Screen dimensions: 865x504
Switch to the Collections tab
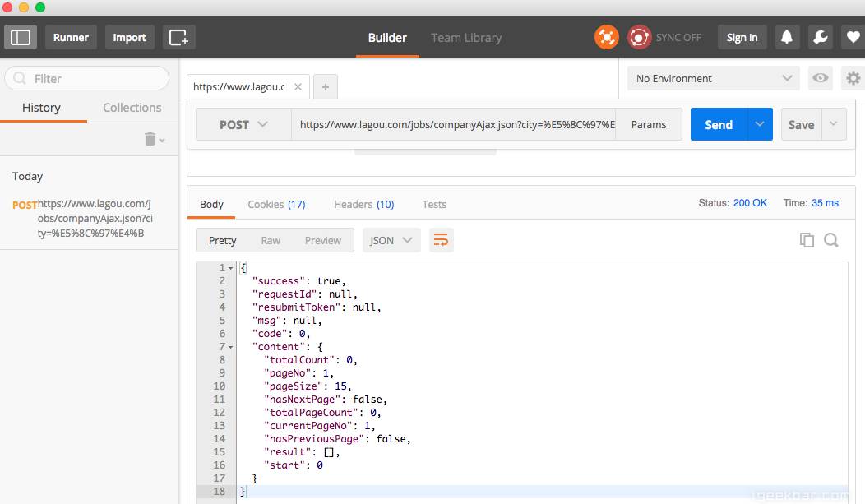(132, 108)
